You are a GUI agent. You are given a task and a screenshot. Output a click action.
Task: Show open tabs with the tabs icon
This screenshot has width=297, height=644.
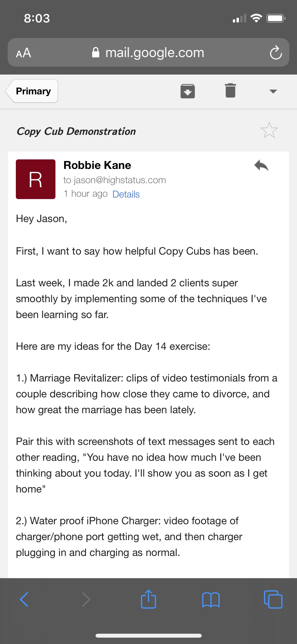tap(273, 599)
